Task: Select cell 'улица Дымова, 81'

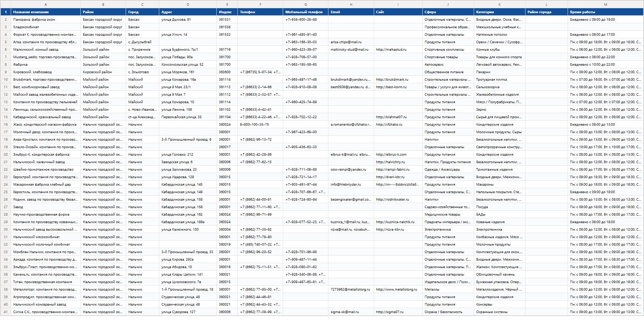Action: (188, 19)
